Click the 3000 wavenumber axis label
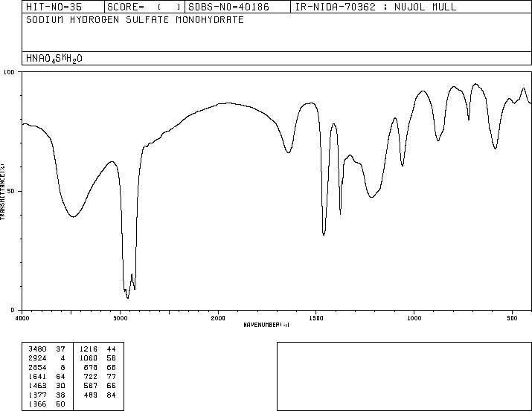This screenshot has width=532, height=411. click(120, 318)
